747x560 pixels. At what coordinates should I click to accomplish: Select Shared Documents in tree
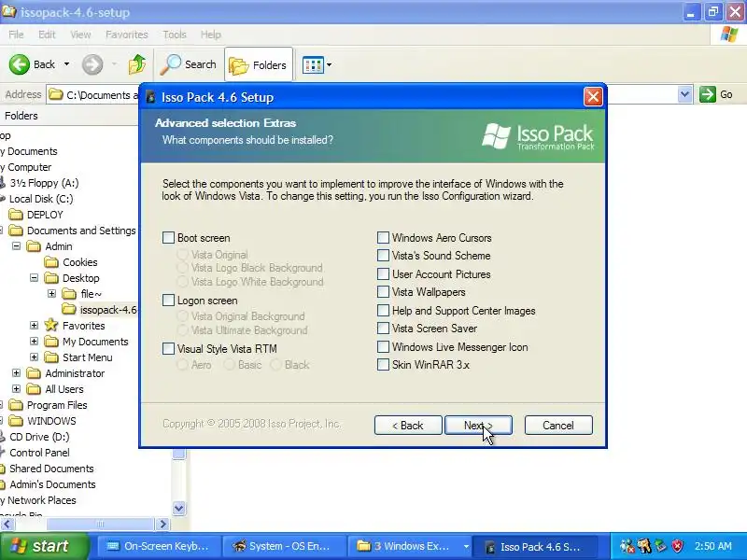(51, 469)
